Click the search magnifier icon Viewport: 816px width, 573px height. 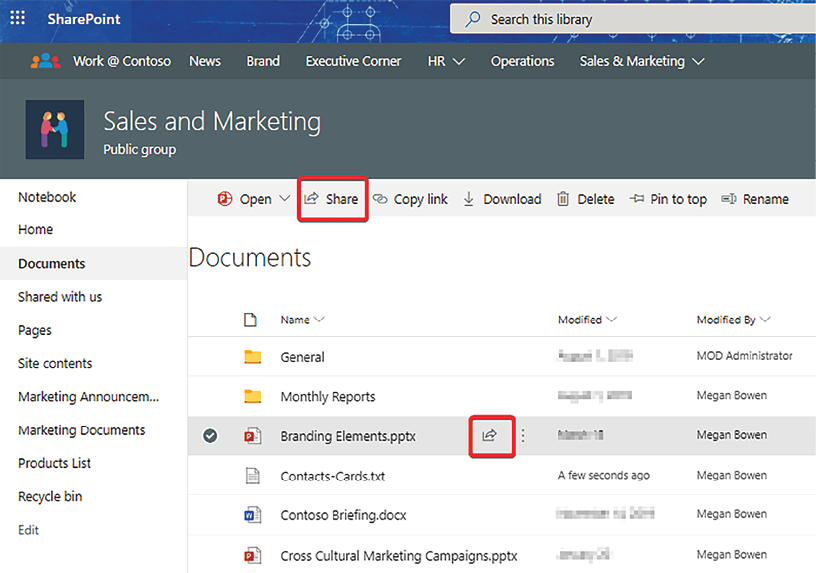473,19
